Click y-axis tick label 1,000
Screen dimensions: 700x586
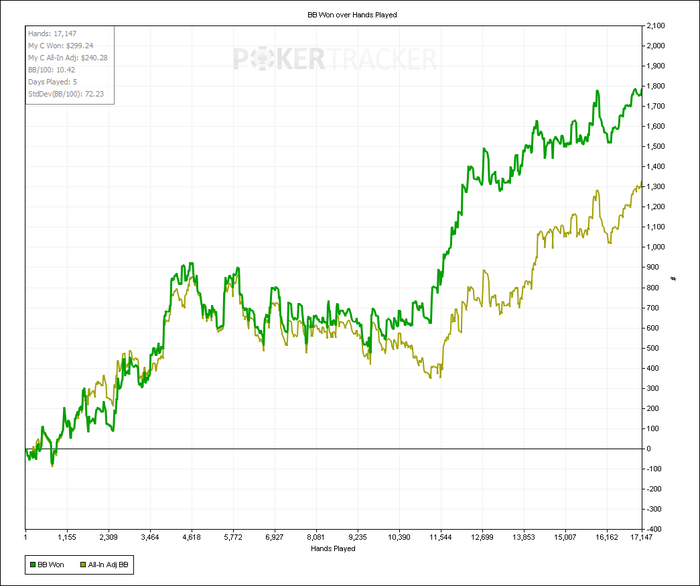[656, 247]
